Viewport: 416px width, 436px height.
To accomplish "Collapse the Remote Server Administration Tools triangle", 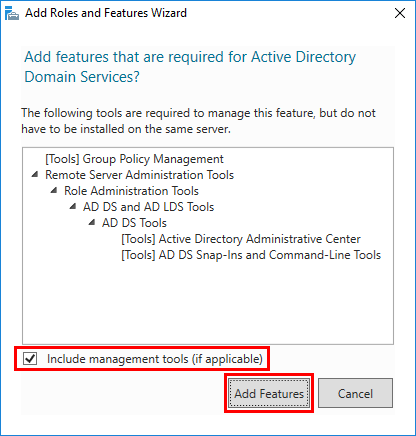I will click(35, 174).
